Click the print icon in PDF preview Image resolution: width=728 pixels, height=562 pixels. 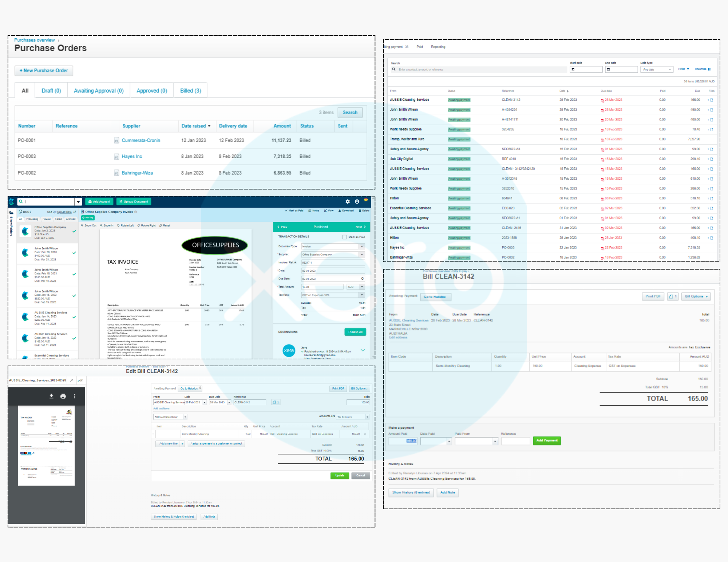coord(63,396)
